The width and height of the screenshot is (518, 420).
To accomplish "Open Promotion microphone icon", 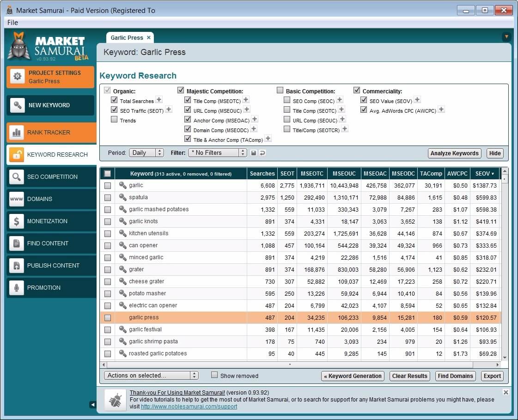I will (x=16, y=287).
